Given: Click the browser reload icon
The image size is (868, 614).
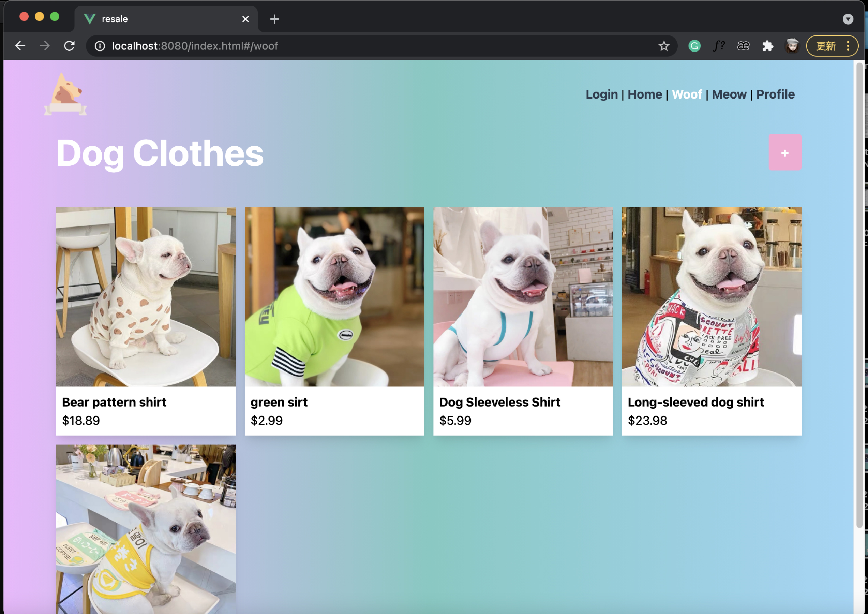Looking at the screenshot, I should click(x=69, y=46).
